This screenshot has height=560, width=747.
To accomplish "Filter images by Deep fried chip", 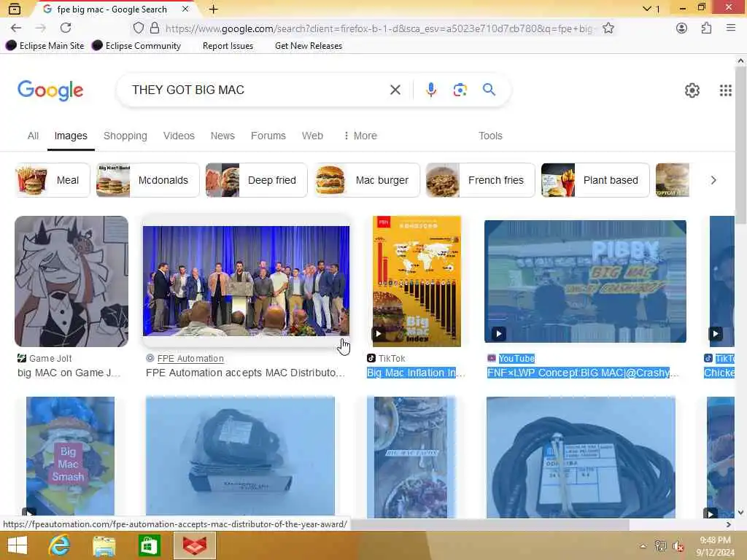I will point(256,180).
